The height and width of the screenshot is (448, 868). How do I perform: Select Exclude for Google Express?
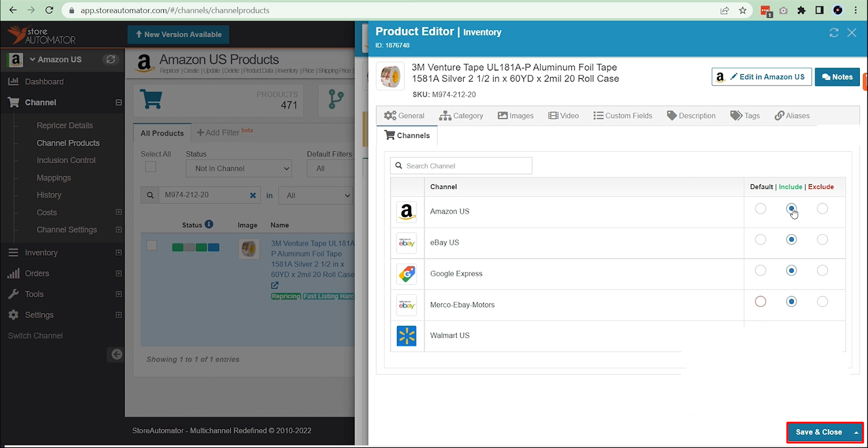(x=822, y=271)
